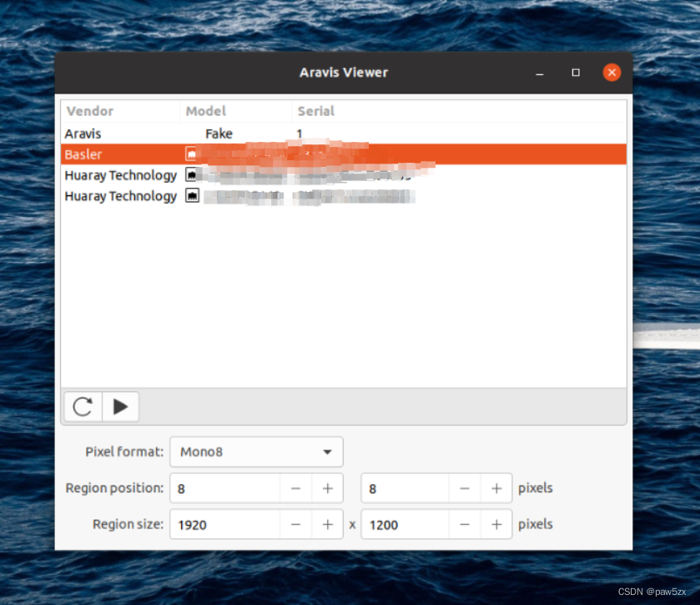Click the Region size 1920 width field
Viewport: 700px width, 605px height.
pyautogui.click(x=225, y=524)
